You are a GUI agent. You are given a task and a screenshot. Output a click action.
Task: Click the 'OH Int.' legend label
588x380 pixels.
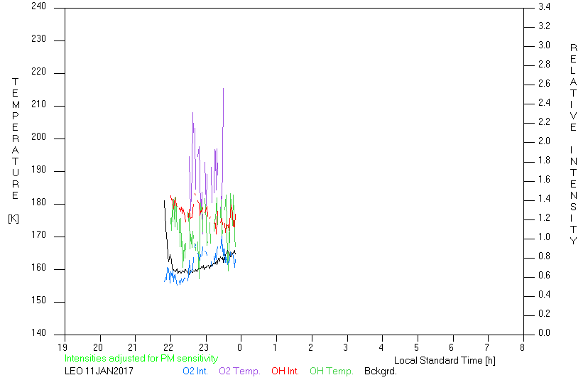point(285,371)
